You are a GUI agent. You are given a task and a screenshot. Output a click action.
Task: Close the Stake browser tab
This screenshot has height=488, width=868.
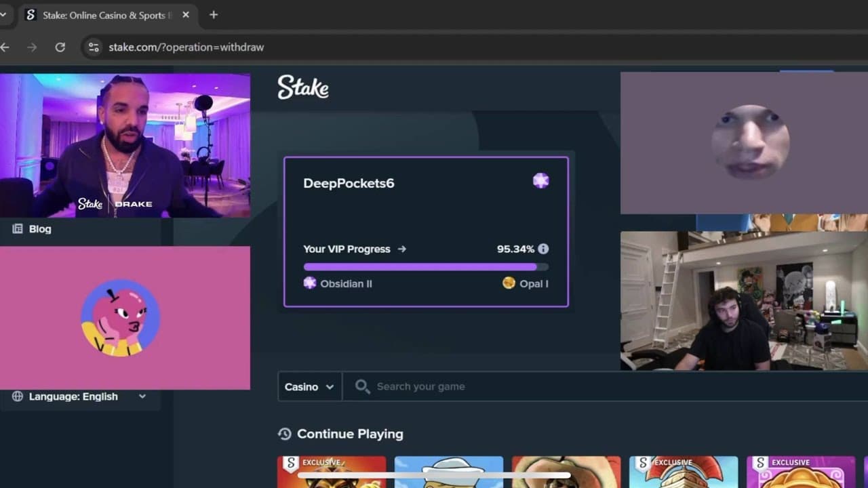point(186,15)
